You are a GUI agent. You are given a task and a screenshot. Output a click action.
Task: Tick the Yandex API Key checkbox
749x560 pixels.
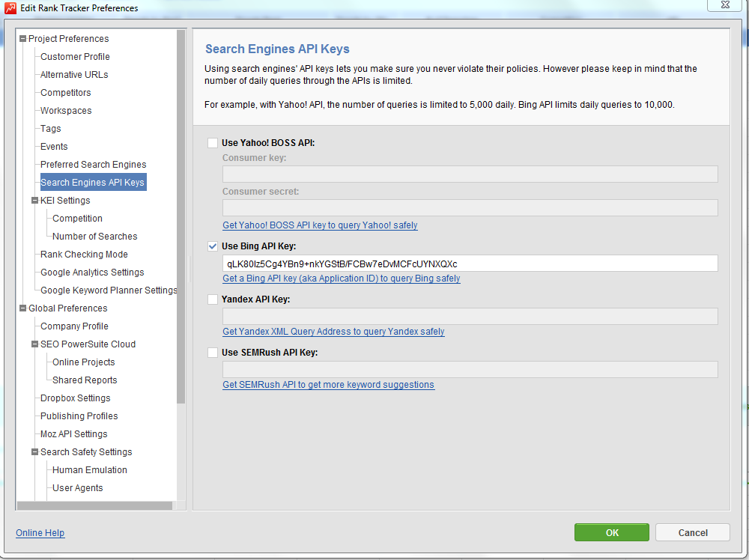tap(213, 299)
